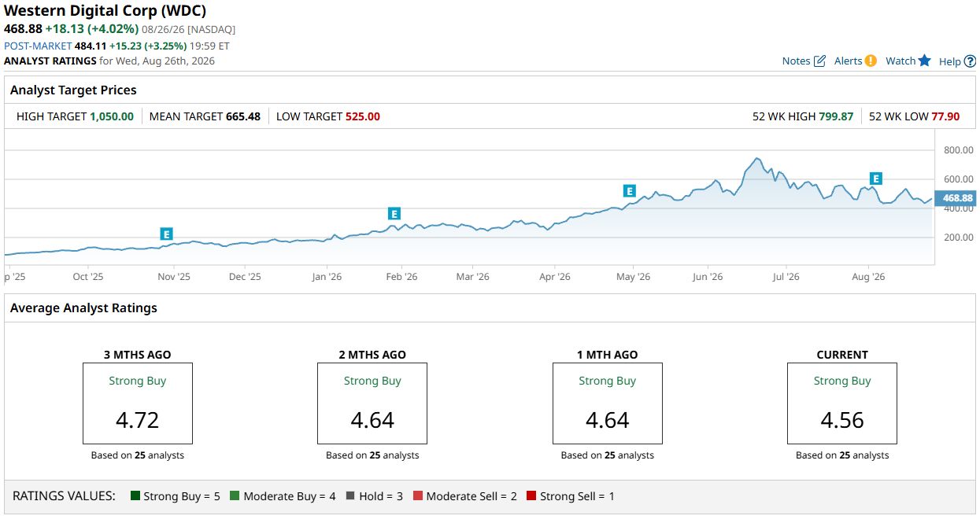
Task: Click the dark green Strong Buy swatch
Action: (135, 496)
